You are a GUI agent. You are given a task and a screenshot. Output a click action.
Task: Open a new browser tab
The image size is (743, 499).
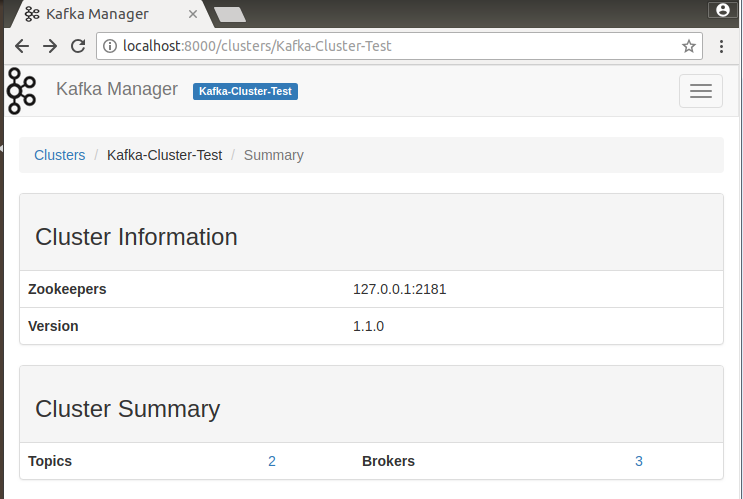coord(230,14)
